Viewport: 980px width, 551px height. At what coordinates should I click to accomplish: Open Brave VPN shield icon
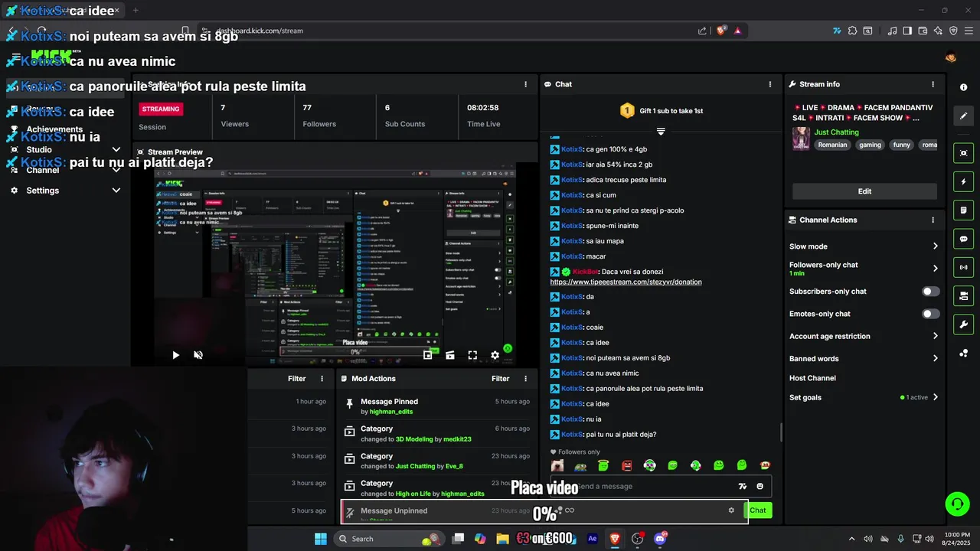[953, 31]
